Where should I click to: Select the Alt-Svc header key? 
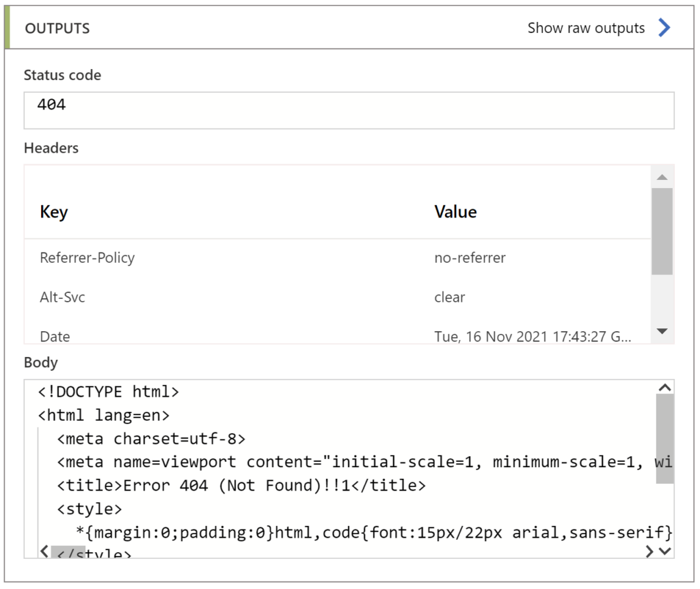[x=62, y=297]
